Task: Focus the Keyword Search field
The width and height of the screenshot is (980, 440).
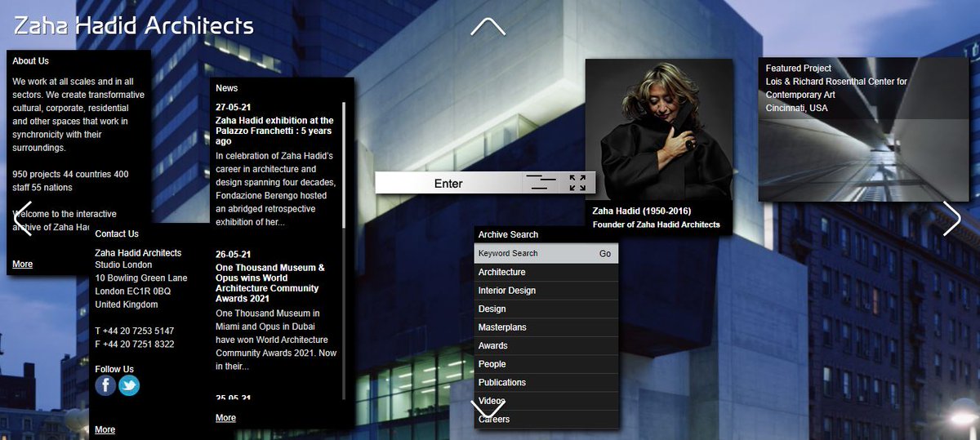Action: [536, 254]
